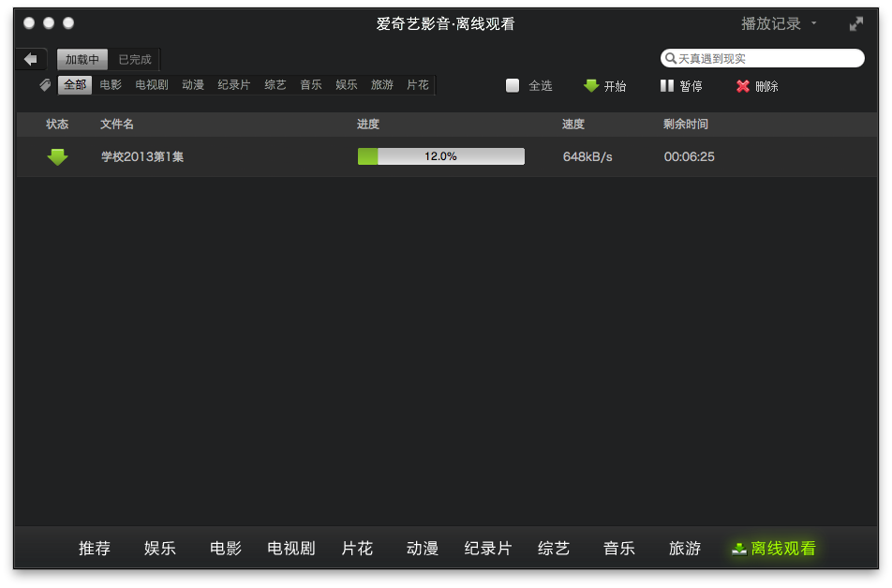
Task: Open 综艺 in the bottom navigation
Action: 554,548
